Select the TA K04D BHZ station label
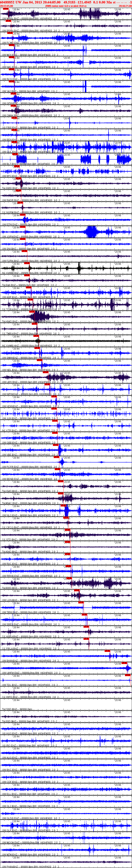Screen dimensions: 132x868 [x=31, y=491]
